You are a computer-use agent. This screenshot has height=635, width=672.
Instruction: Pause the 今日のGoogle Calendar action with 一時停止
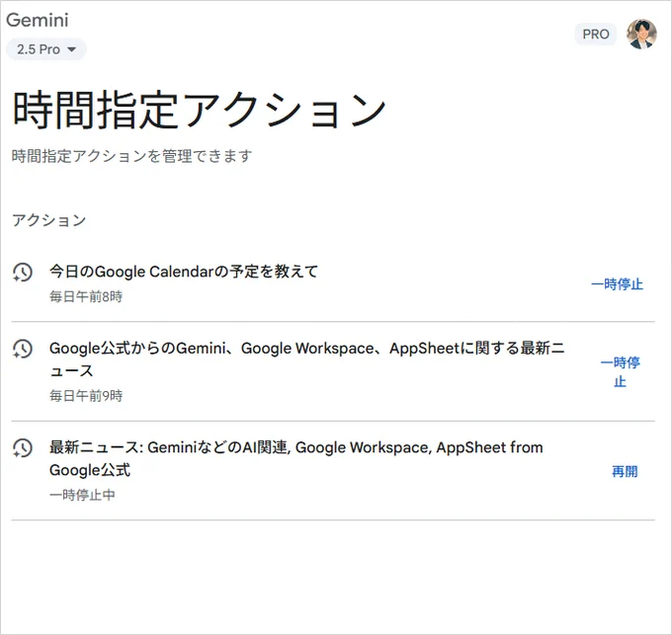[617, 284]
